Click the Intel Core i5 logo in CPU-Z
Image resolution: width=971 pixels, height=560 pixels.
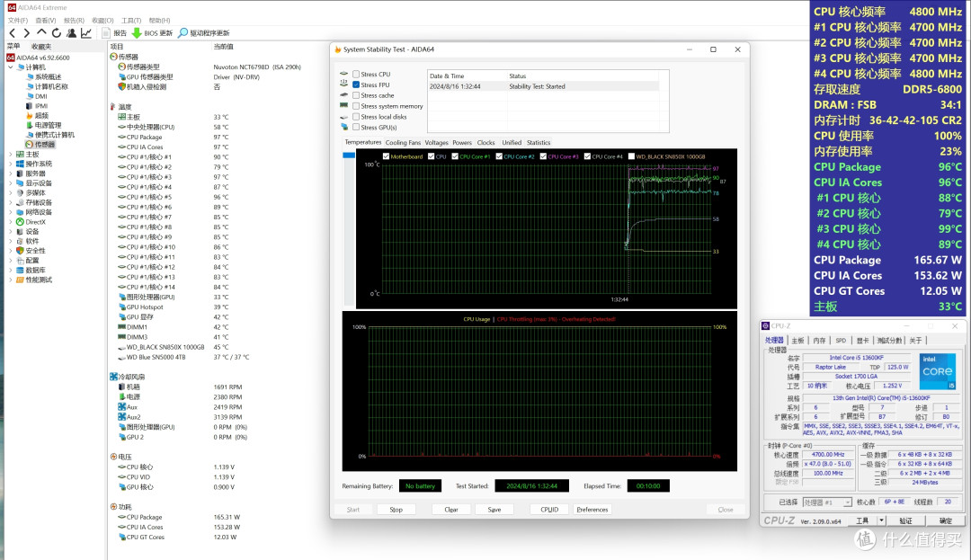click(937, 371)
